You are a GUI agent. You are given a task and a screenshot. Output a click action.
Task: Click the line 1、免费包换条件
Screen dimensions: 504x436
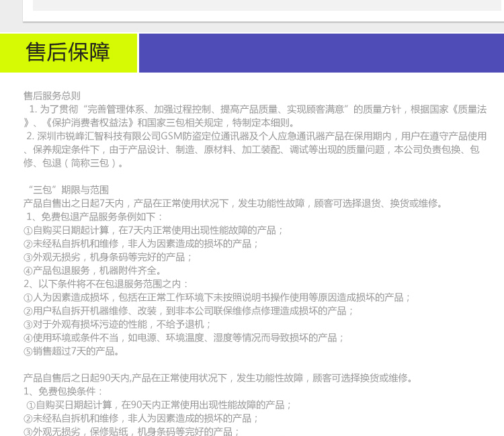tap(64, 391)
